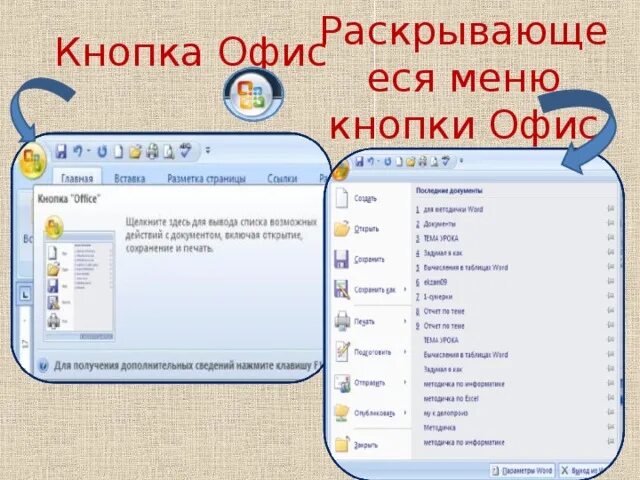Screen dimensions: 640x480
Task: Select 'Печать' label in Office menu
Action: [x=364, y=322]
